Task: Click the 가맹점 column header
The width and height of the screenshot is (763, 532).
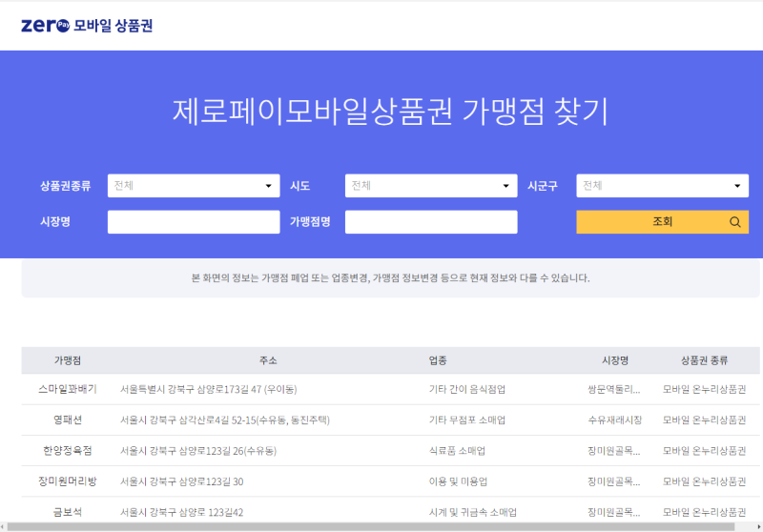Action: point(68,360)
